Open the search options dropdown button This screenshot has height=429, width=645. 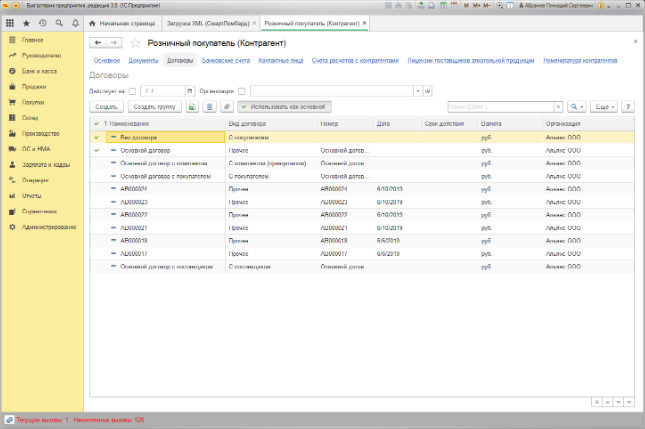(577, 107)
